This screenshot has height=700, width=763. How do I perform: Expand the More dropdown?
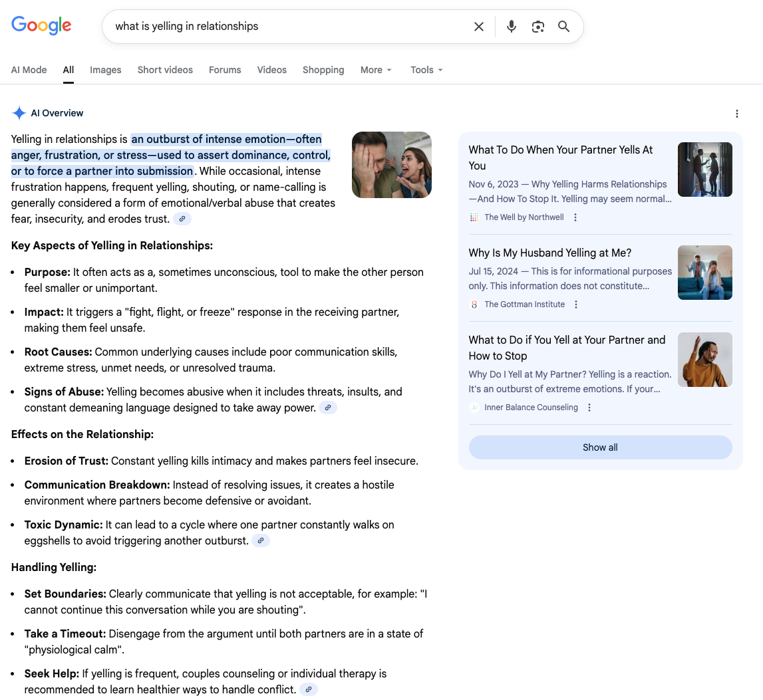click(376, 70)
